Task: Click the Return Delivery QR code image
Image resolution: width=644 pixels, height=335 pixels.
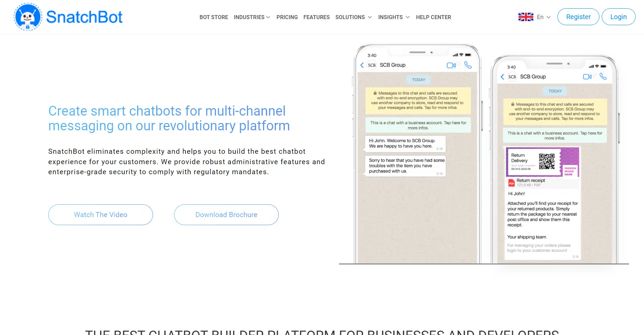Action: pyautogui.click(x=546, y=161)
